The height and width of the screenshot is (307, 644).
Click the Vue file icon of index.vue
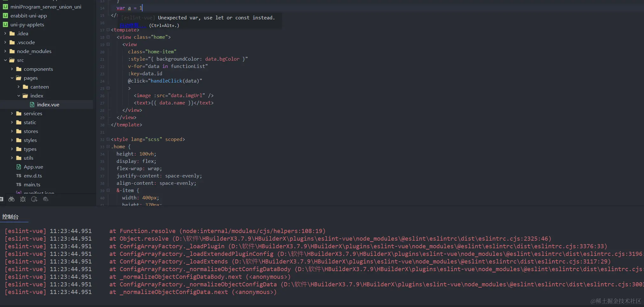(32, 104)
